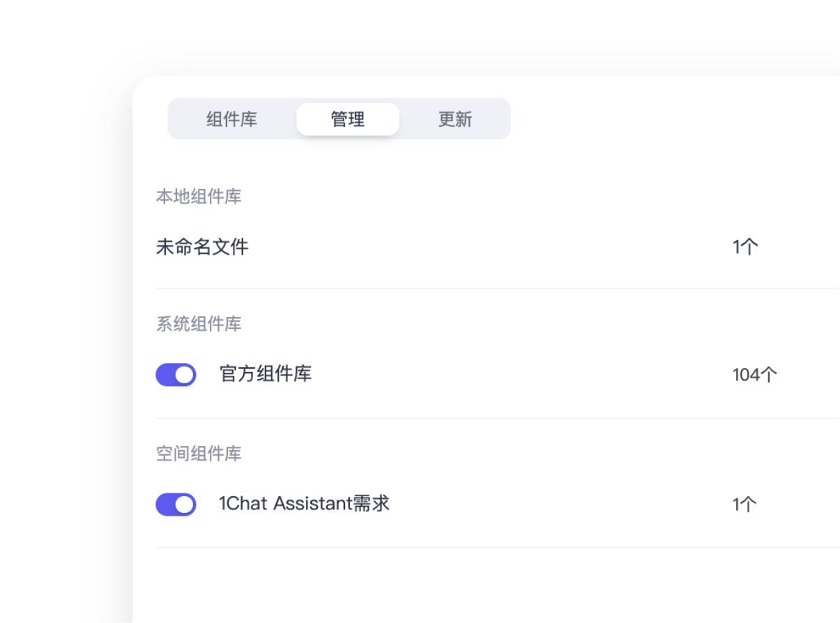This screenshot has width=840, height=623.
Task: Click the 系统组件库 section label
Action: click(199, 324)
